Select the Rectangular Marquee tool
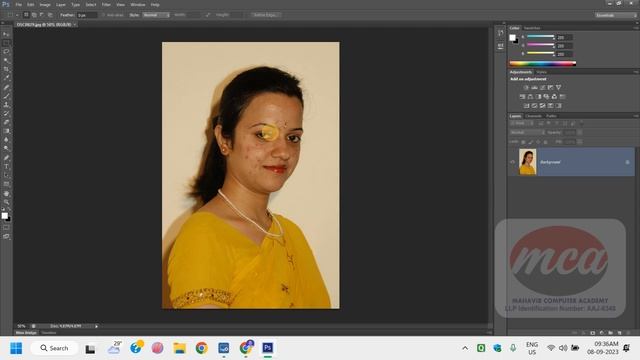The height and width of the screenshot is (360, 640). coord(6,43)
